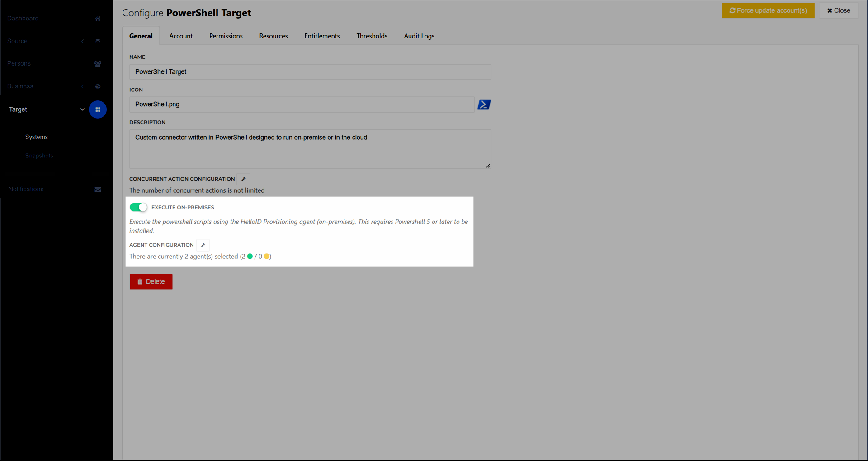Click the blue Target grid icon

pos(98,109)
